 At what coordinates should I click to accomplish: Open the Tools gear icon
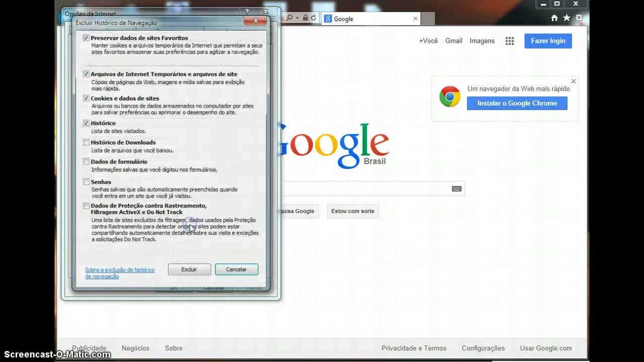(x=579, y=18)
